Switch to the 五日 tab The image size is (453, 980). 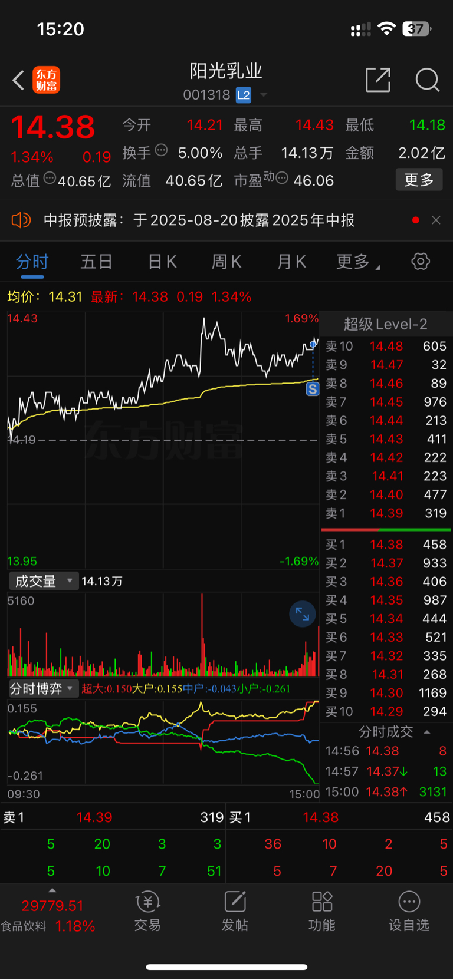97,262
